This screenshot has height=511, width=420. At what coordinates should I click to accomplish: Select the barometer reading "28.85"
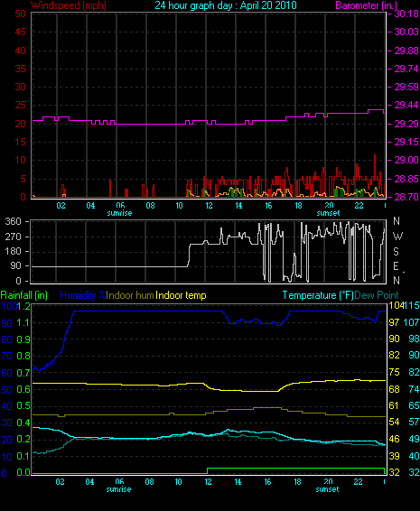point(406,179)
